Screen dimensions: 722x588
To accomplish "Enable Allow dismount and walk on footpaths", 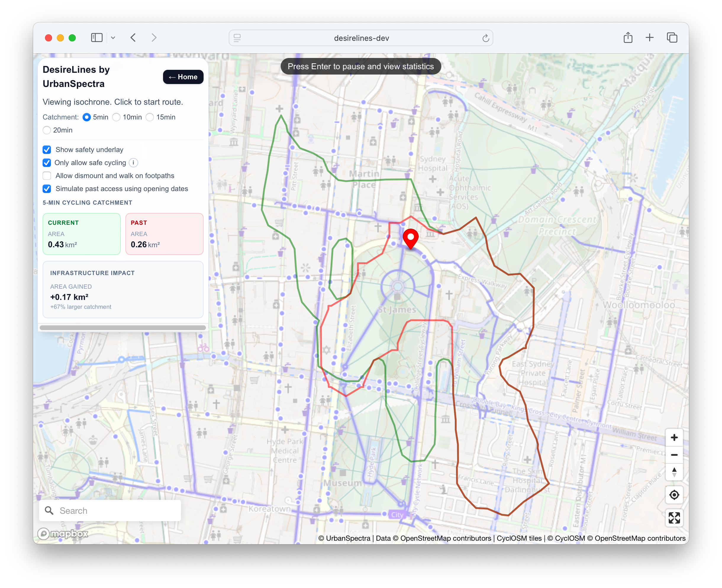I will pyautogui.click(x=47, y=176).
